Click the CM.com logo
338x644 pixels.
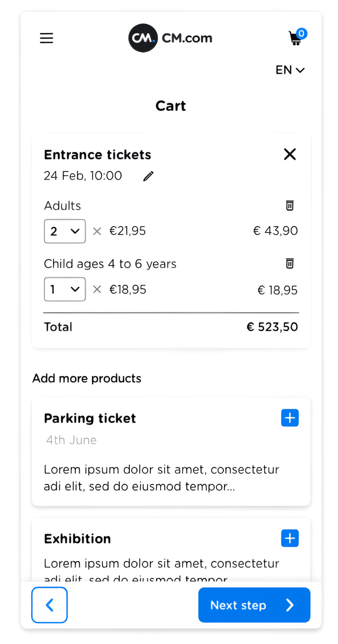pos(170,38)
